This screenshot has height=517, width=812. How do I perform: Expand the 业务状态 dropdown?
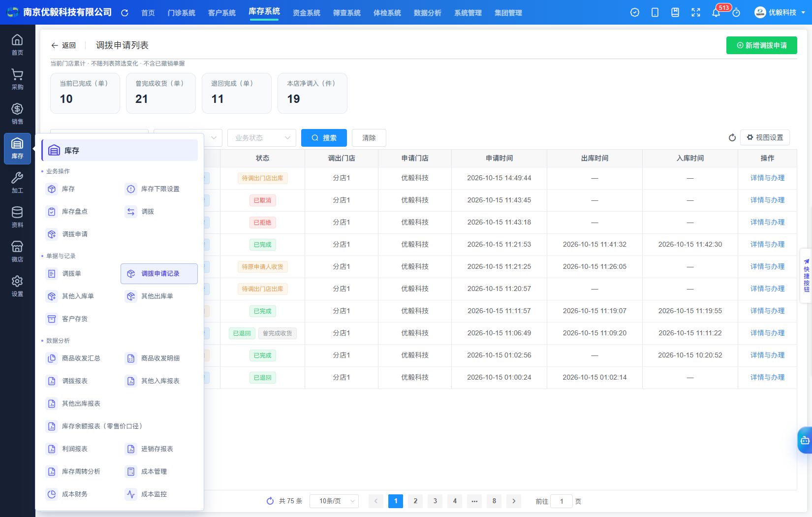[262, 138]
